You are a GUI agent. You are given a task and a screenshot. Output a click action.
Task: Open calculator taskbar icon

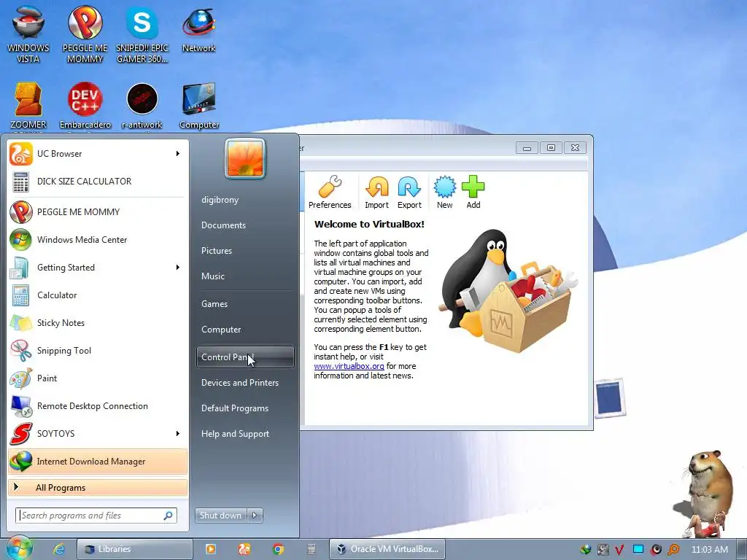311,549
